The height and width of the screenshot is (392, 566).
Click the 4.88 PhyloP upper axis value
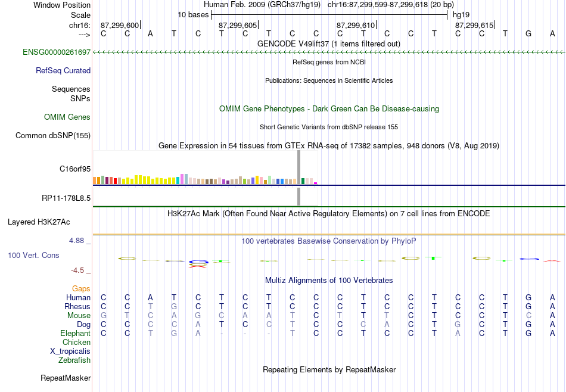pyautogui.click(x=77, y=241)
